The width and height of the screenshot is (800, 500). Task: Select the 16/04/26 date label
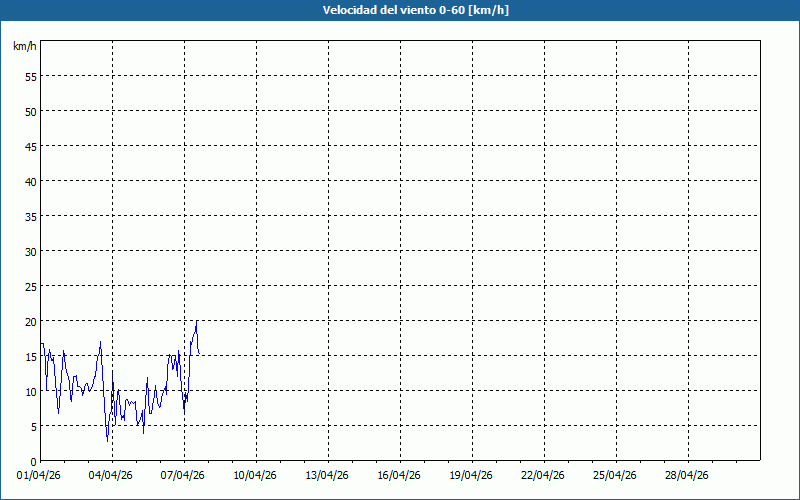point(399,475)
